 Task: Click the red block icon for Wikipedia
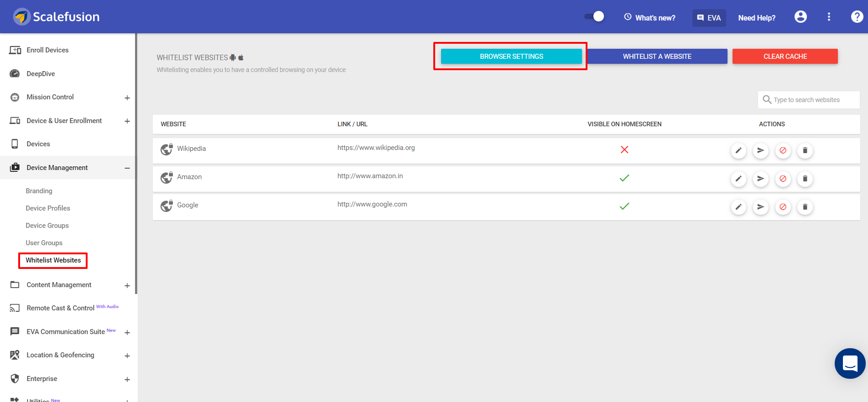point(783,150)
